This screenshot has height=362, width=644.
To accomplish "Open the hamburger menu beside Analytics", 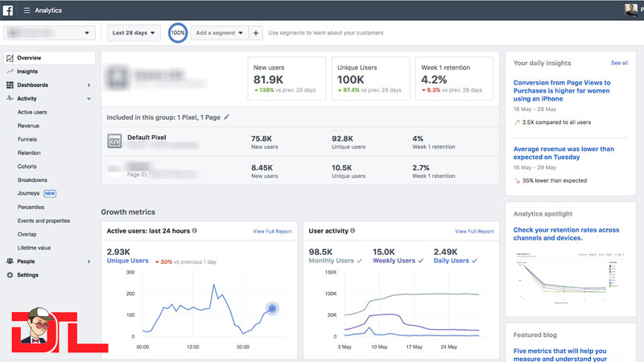I will tap(27, 10).
